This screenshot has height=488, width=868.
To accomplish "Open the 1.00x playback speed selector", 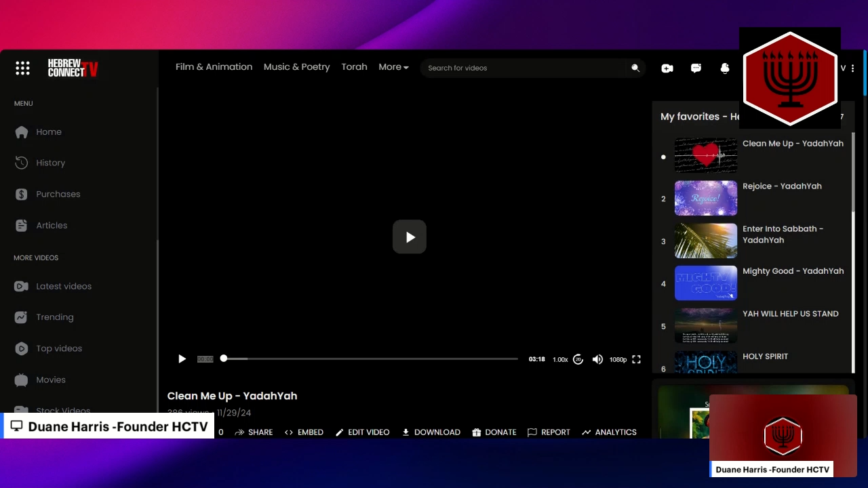I will pyautogui.click(x=560, y=360).
